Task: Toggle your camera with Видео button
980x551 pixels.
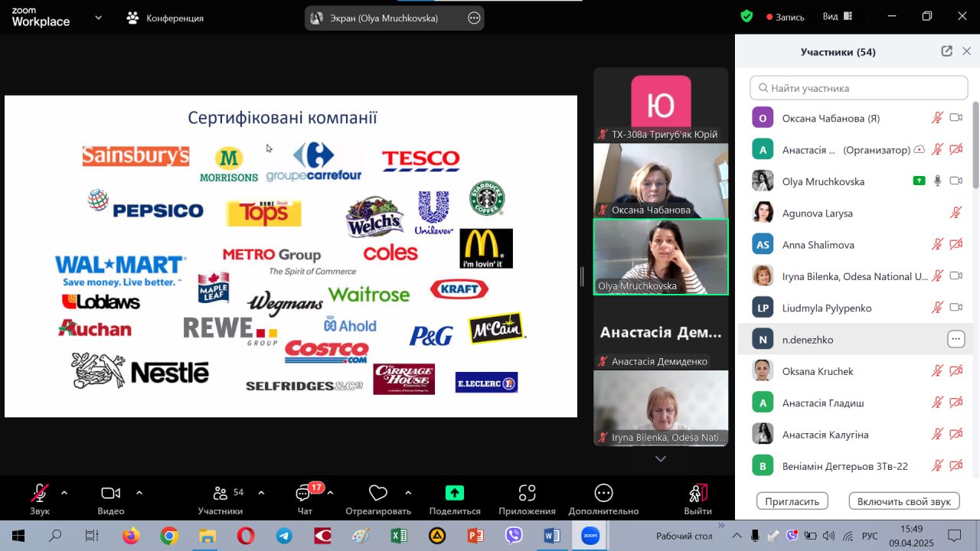Action: click(111, 499)
